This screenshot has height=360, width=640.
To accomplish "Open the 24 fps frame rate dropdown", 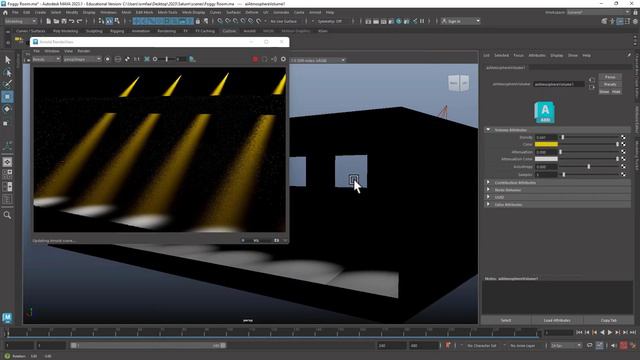I will tap(566, 346).
